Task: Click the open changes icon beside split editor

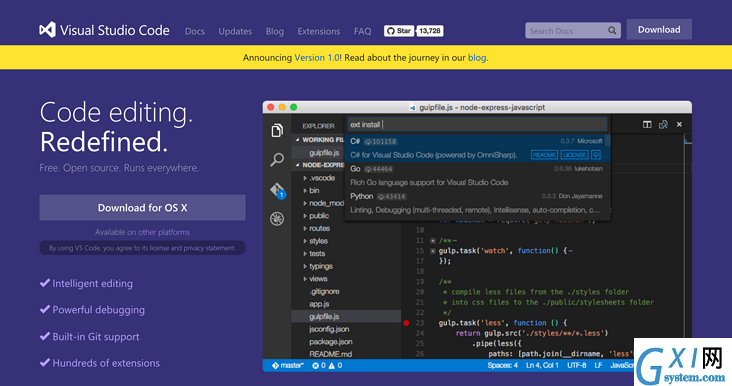Action: [x=663, y=125]
